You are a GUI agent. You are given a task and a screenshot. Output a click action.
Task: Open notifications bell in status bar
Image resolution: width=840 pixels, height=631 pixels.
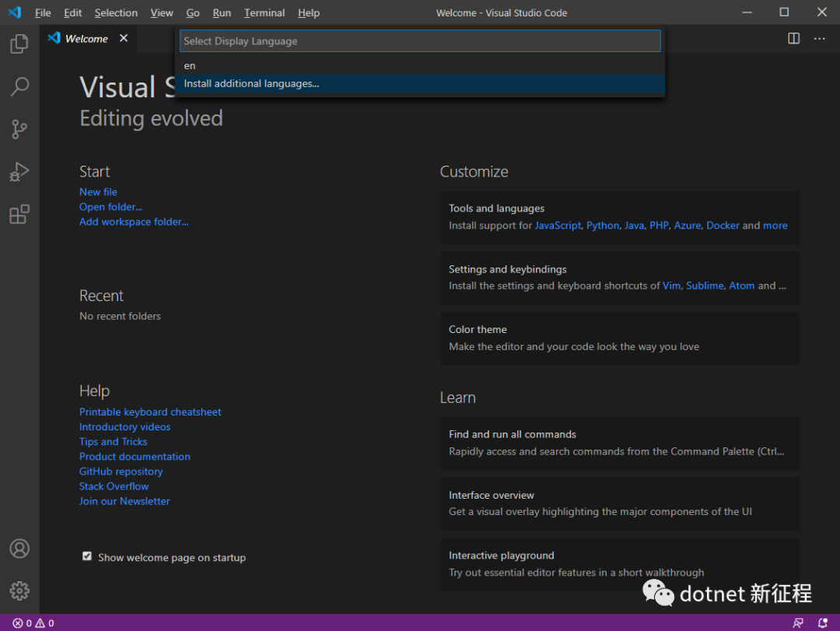pyautogui.click(x=822, y=623)
